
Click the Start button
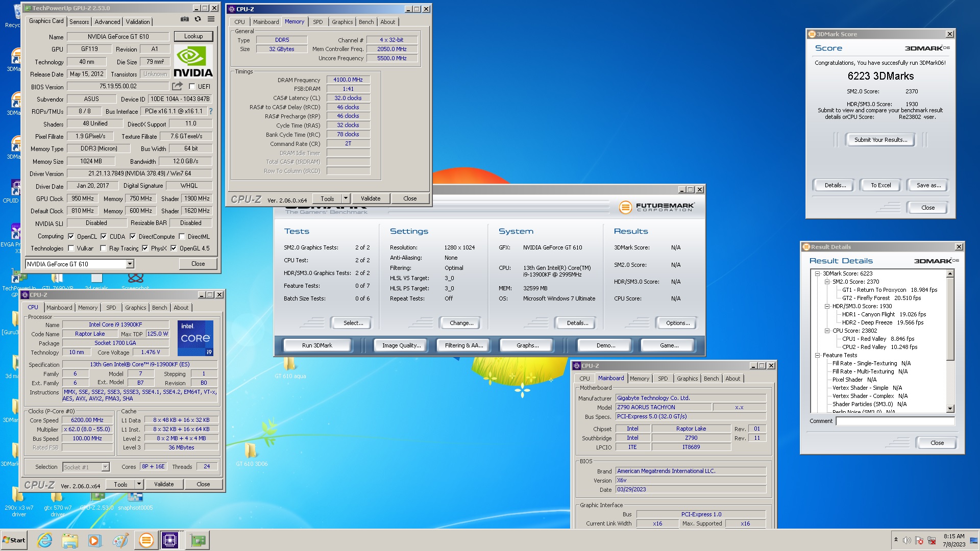(14, 540)
